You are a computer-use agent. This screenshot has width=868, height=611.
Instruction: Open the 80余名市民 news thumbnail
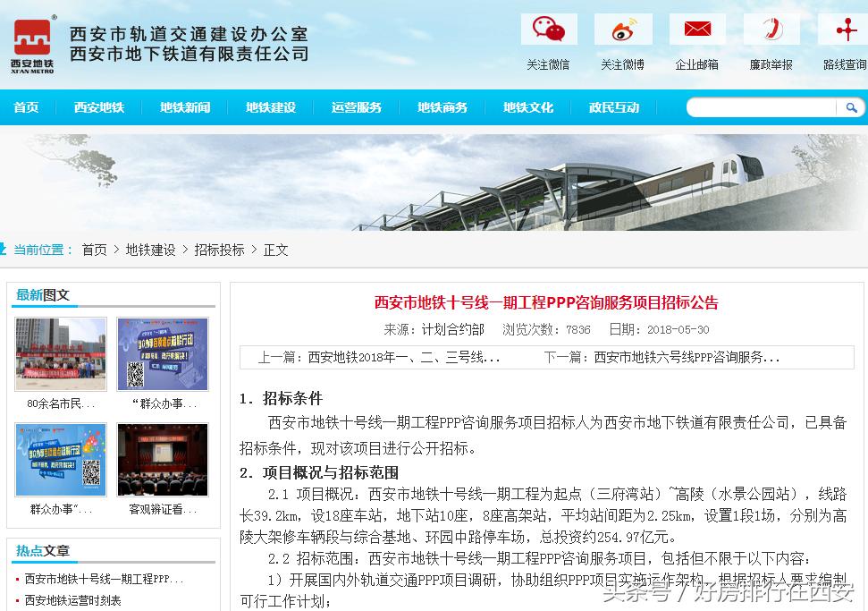(x=61, y=354)
